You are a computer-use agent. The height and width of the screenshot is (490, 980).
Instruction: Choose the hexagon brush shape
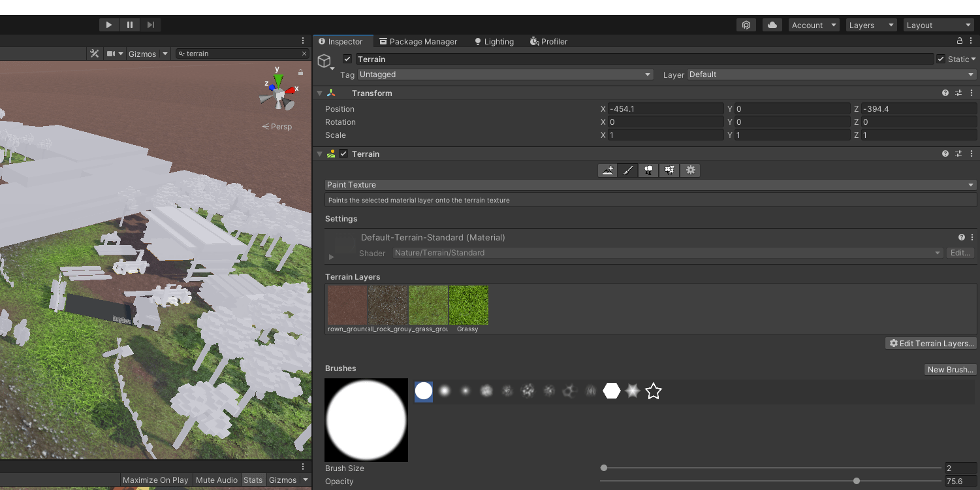[x=612, y=391]
